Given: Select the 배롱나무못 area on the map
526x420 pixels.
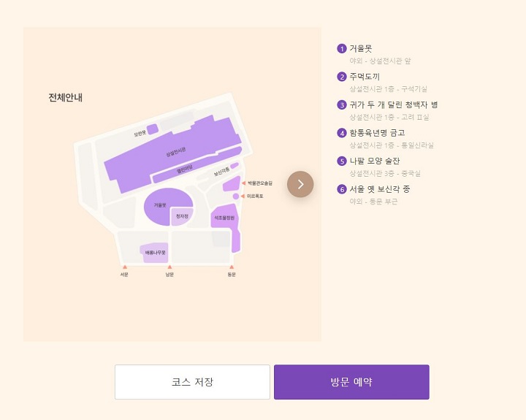Looking at the screenshot, I should click(154, 252).
